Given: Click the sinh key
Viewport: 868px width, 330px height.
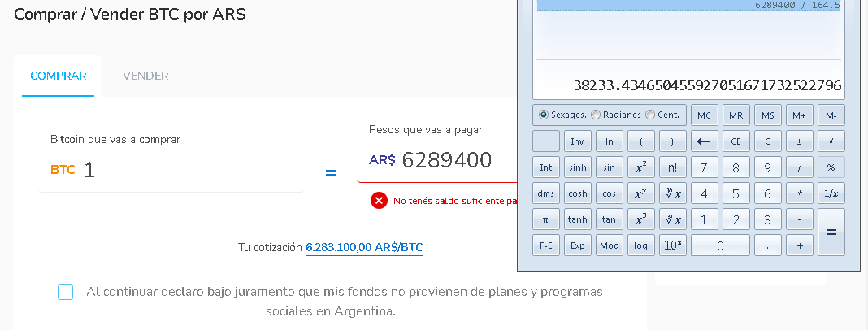Looking at the screenshot, I should [577, 167].
